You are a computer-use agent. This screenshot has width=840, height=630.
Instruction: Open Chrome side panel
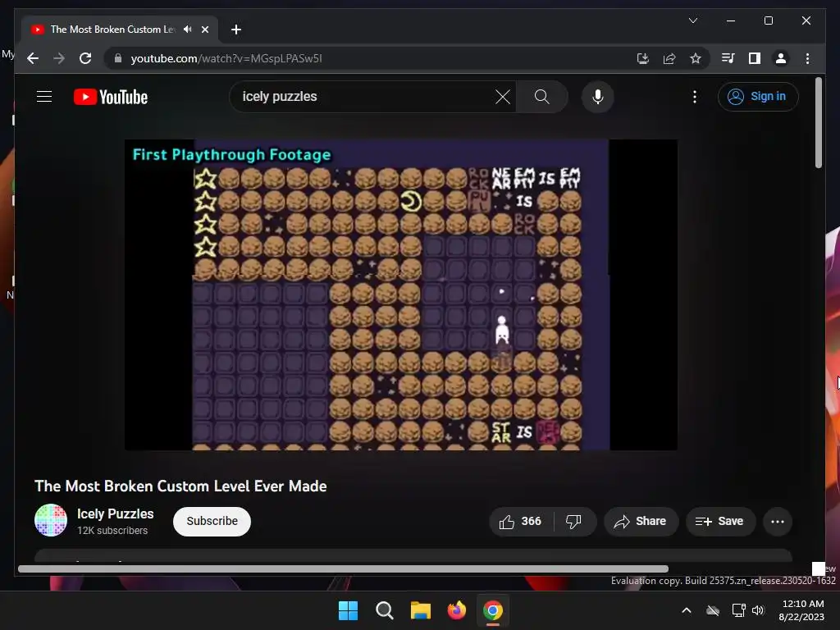coord(755,58)
